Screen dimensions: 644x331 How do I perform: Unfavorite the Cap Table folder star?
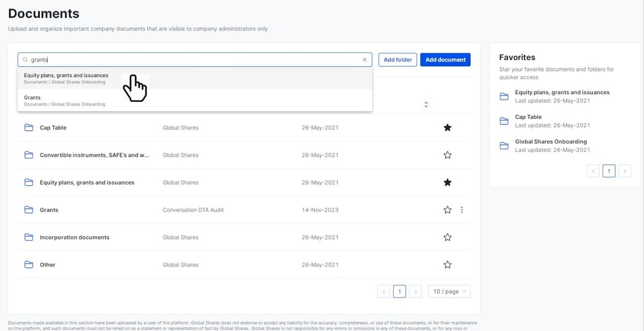pos(447,127)
